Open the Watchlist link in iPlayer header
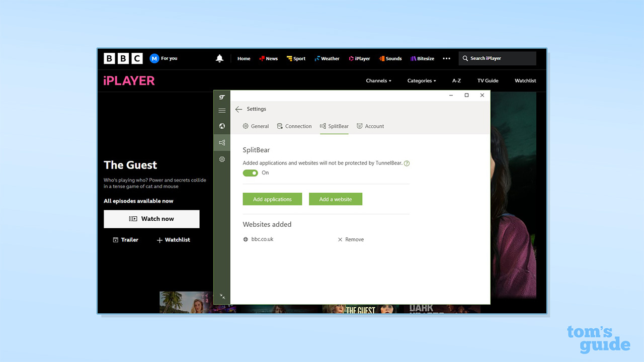Viewport: 644px width, 362px height. [x=525, y=80]
